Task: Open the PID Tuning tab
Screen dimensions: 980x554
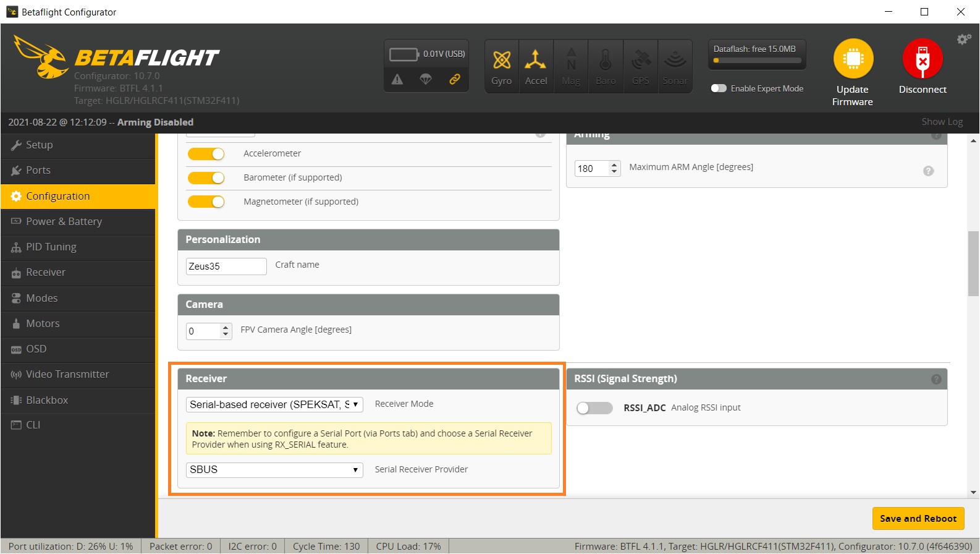Action: pos(78,247)
